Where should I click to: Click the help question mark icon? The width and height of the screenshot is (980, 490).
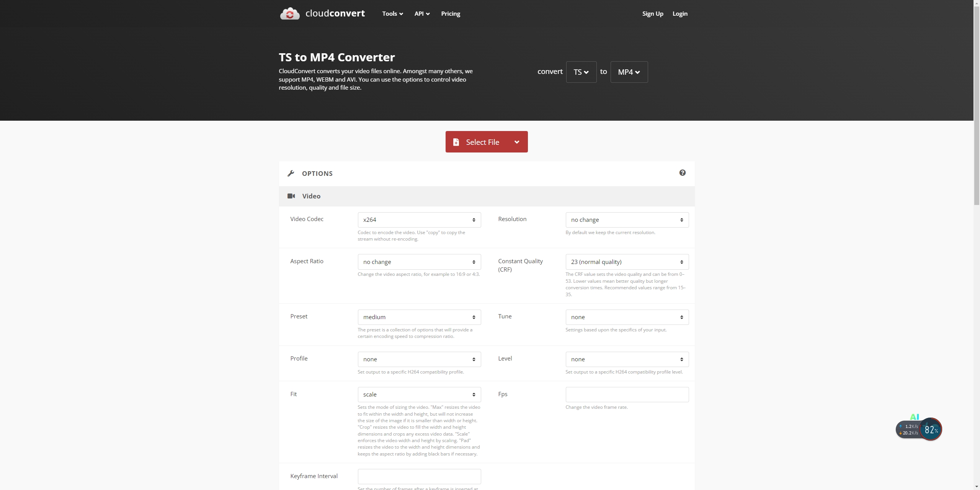pos(683,173)
